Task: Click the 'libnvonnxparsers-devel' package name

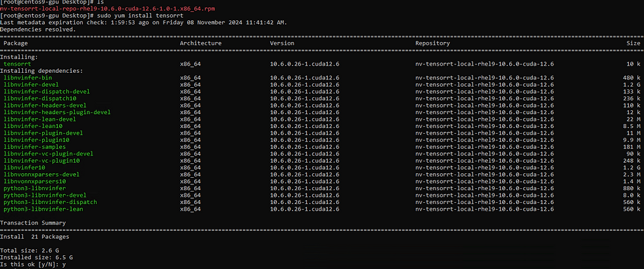Action: (x=41, y=175)
